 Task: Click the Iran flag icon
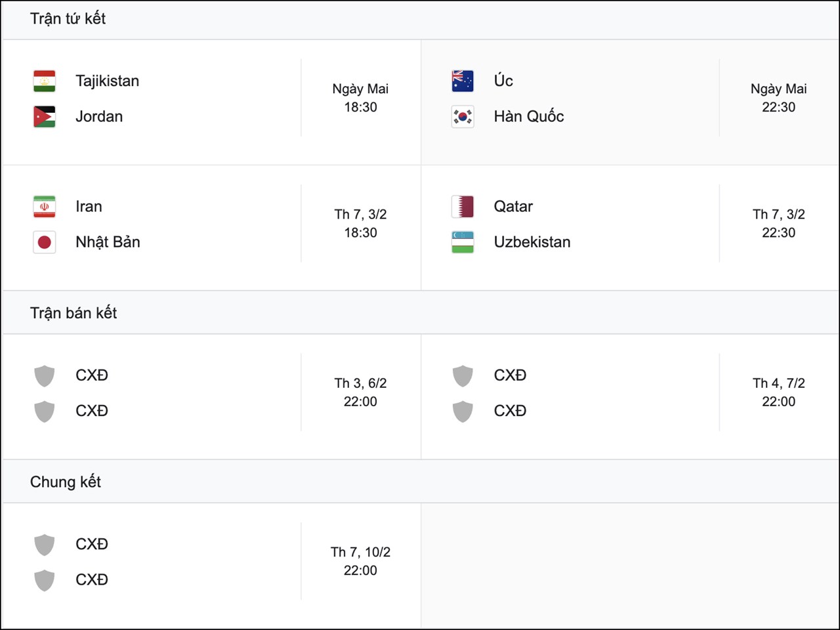pyautogui.click(x=45, y=206)
